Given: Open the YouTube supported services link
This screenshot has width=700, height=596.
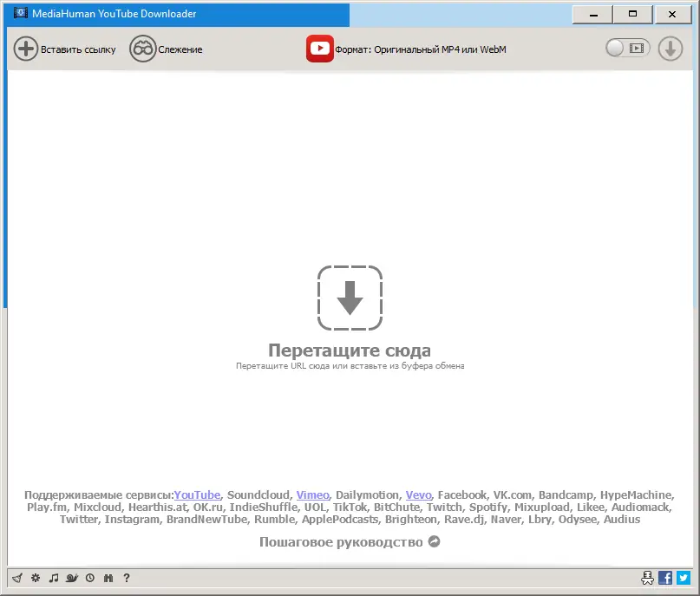Looking at the screenshot, I should 197,494.
